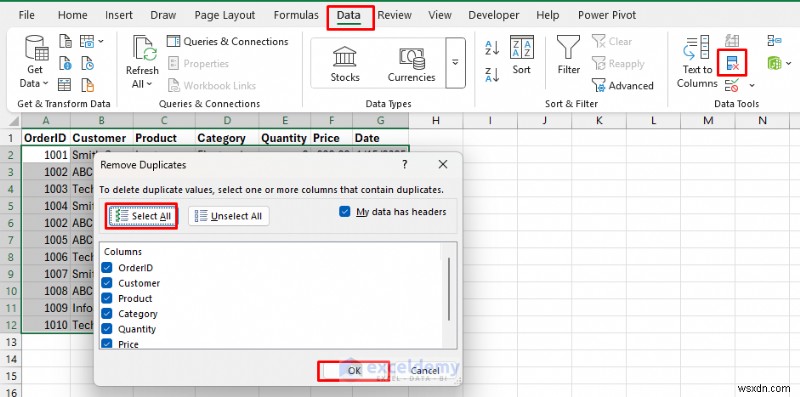Click cell A12 containing 1010
Viewport: 800px width, 397px height.
[46, 325]
